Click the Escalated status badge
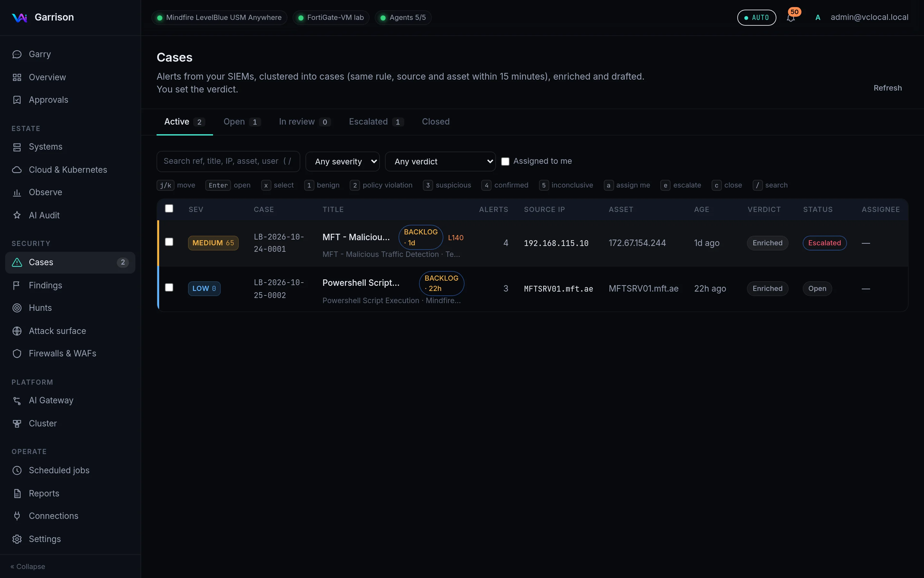Viewport: 924px width, 578px height. point(824,243)
